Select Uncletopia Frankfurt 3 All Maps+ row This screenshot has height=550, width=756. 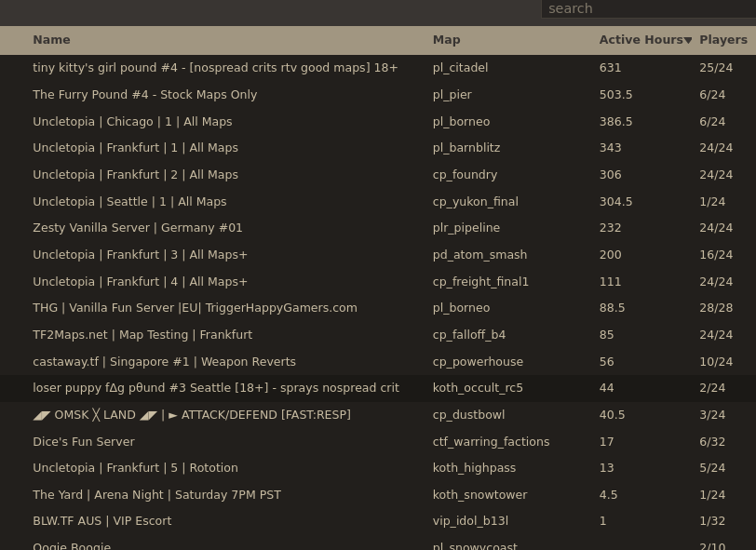378,254
